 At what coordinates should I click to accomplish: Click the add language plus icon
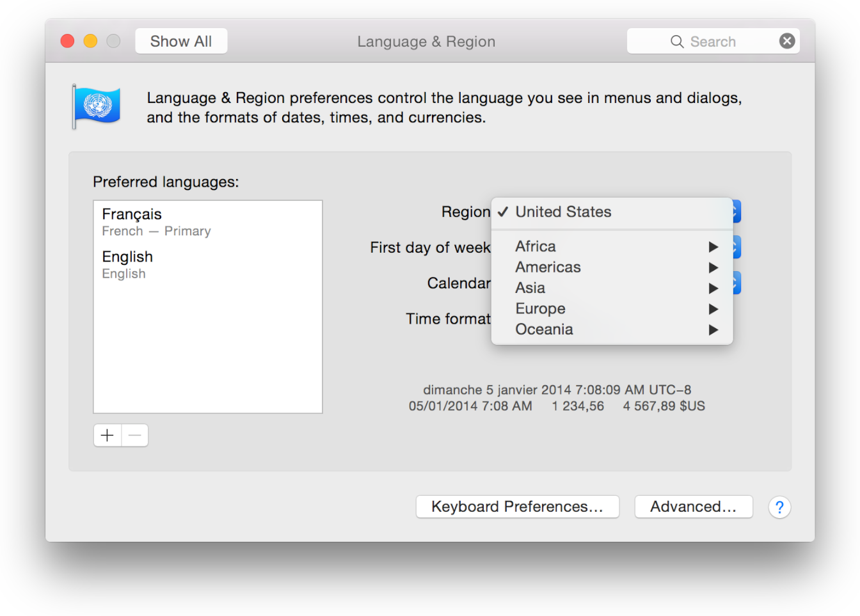pos(107,435)
